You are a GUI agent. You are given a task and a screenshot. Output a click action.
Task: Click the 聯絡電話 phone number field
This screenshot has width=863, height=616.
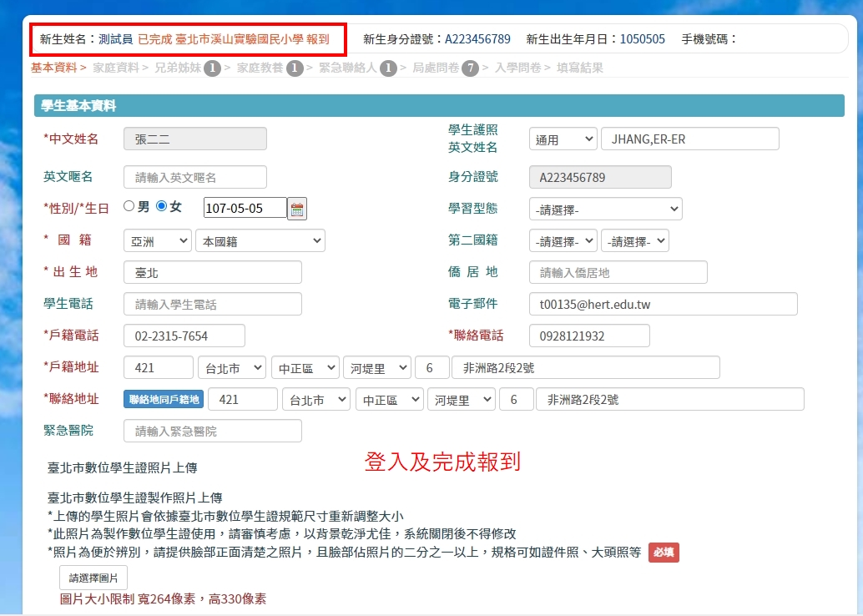coord(589,336)
